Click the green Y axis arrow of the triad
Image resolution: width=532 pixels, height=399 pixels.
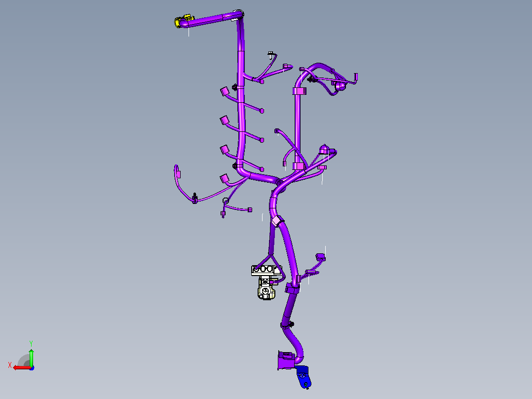[31, 357]
